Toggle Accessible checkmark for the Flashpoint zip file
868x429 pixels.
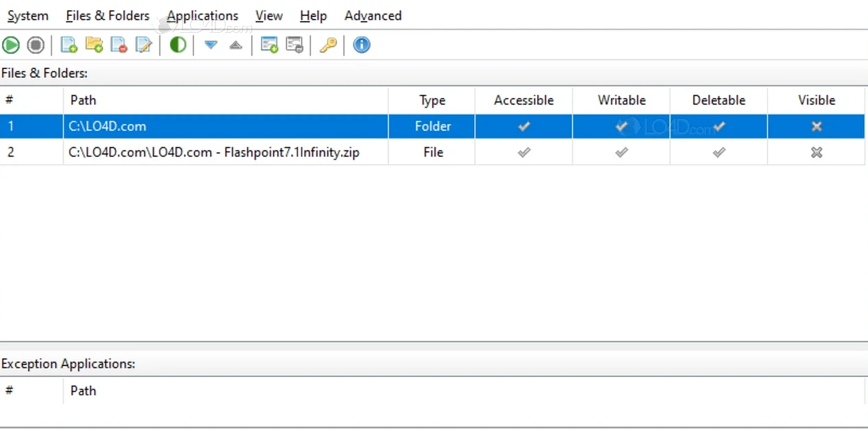(x=524, y=153)
